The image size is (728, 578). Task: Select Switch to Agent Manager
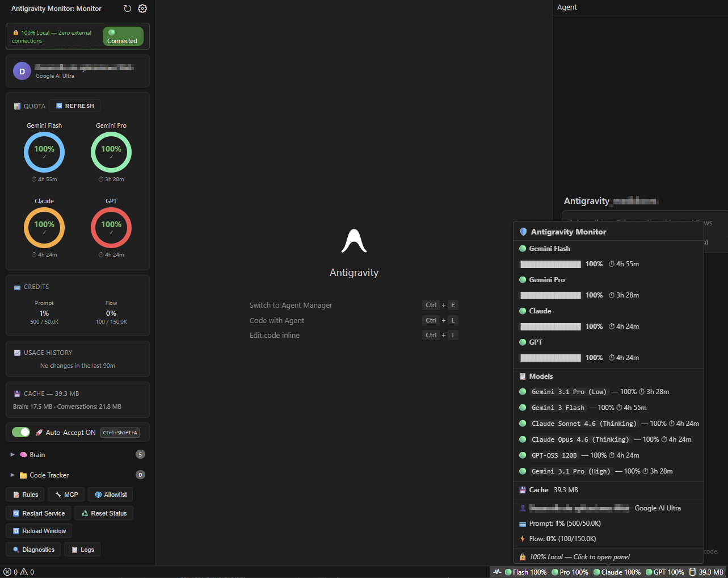pos(291,305)
